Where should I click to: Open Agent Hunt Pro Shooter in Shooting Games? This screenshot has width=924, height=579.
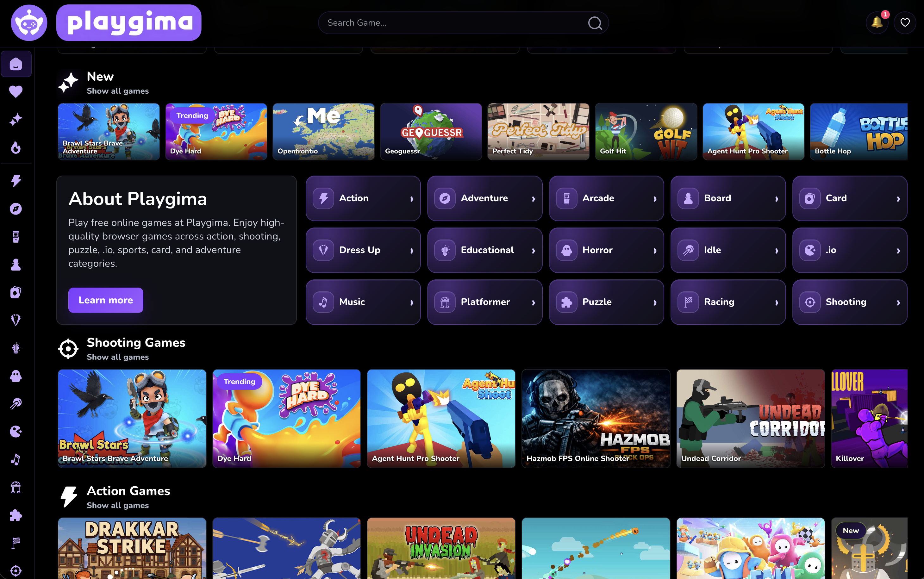tap(441, 418)
